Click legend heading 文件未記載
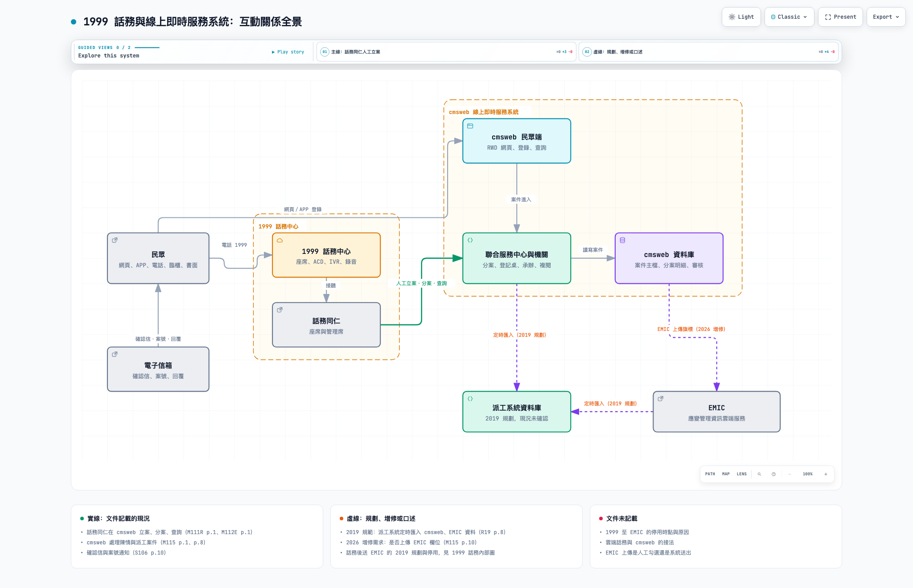The height and width of the screenshot is (588, 913). [622, 519]
